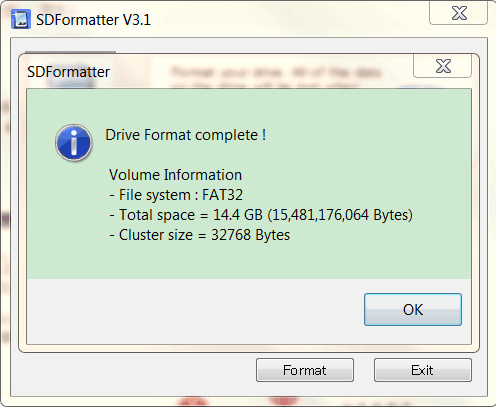
Task: Click the blue information icon
Action: 74,143
